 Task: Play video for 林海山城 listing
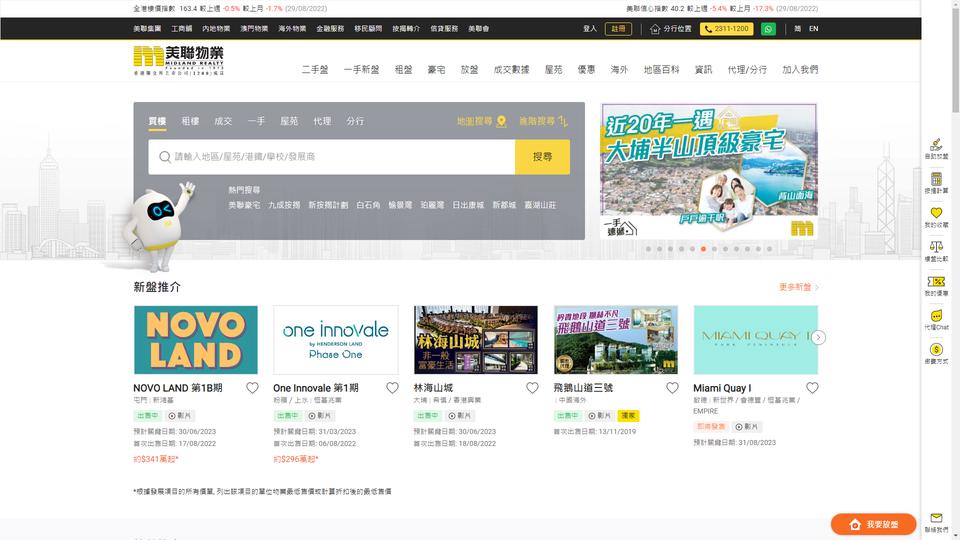tap(460, 416)
